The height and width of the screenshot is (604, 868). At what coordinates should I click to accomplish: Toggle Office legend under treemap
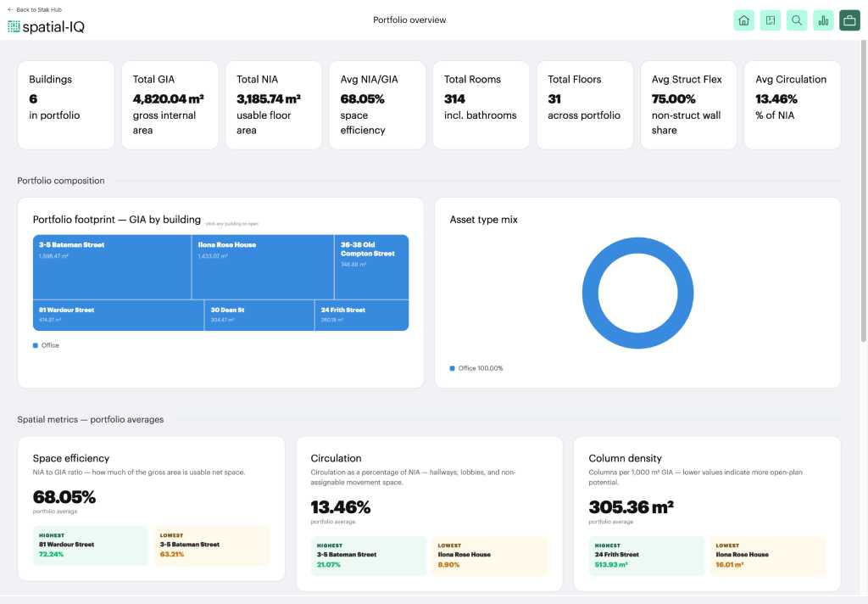click(46, 345)
